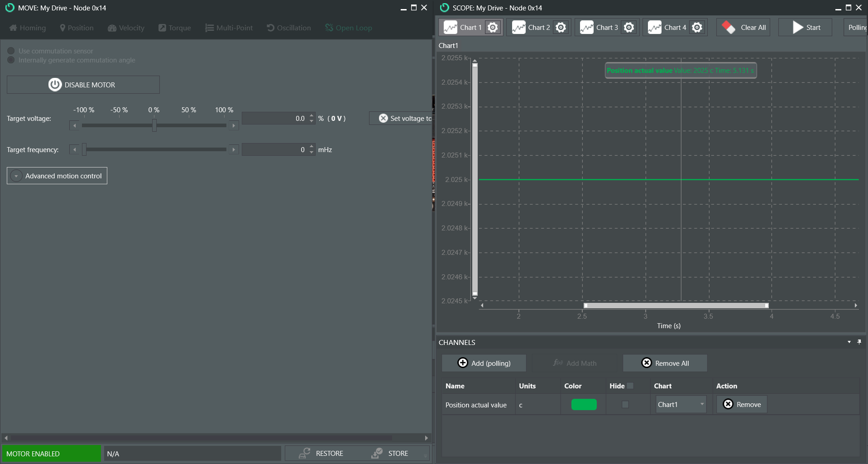Image resolution: width=868 pixels, height=464 pixels.
Task: Click the target frequency slider handle
Action: pos(84,149)
